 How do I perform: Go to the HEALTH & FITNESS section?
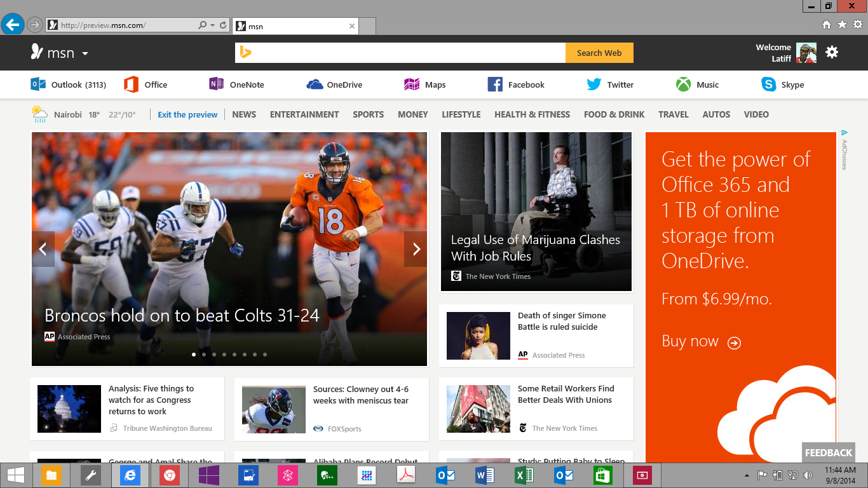[x=532, y=114]
